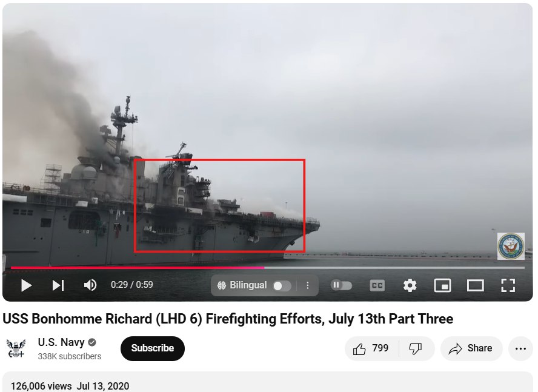Like this video

pos(371,349)
